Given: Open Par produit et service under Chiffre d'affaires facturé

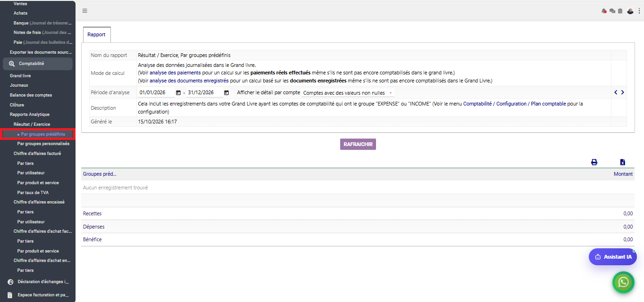Looking at the screenshot, I should (x=38, y=183).
